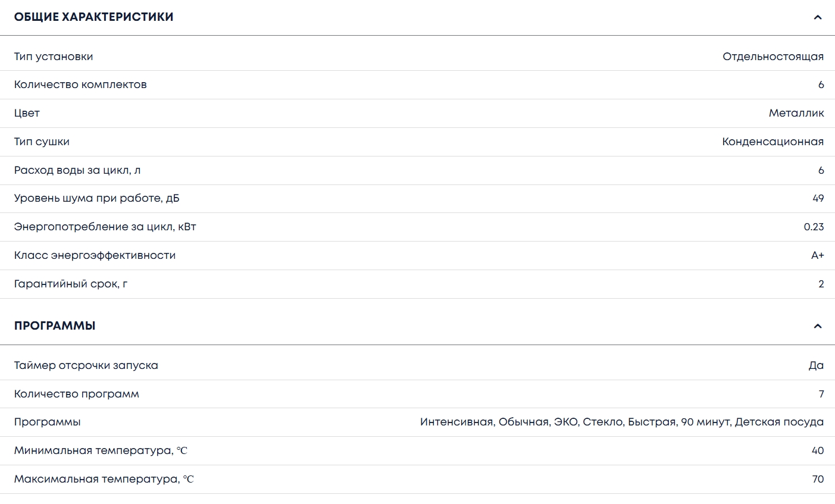This screenshot has height=504, width=835.
Task: Click the Расход воды за цикл label
Action: [x=77, y=170]
